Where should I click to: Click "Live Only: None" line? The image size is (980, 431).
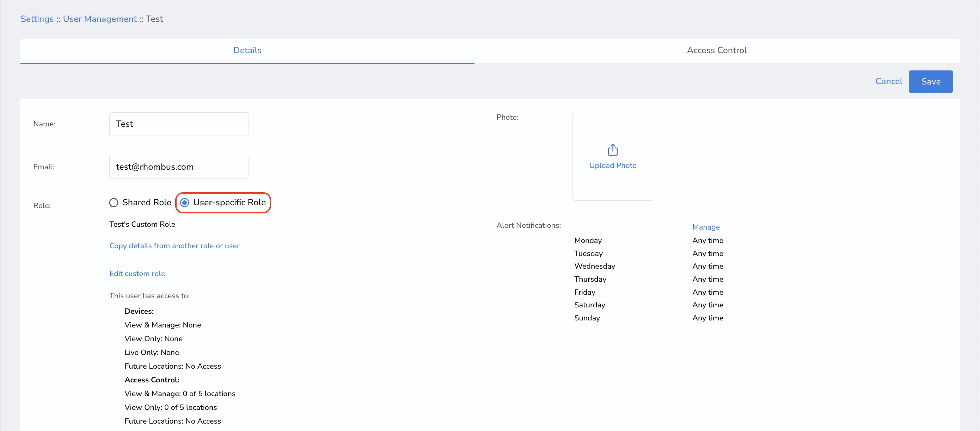[152, 352]
